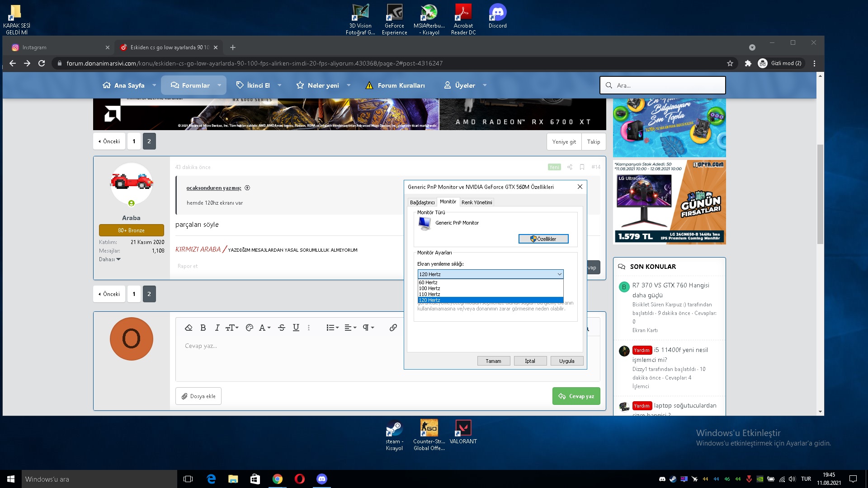Open the text alignment dropdown in editor
The width and height of the screenshot is (868, 488).
point(350,328)
